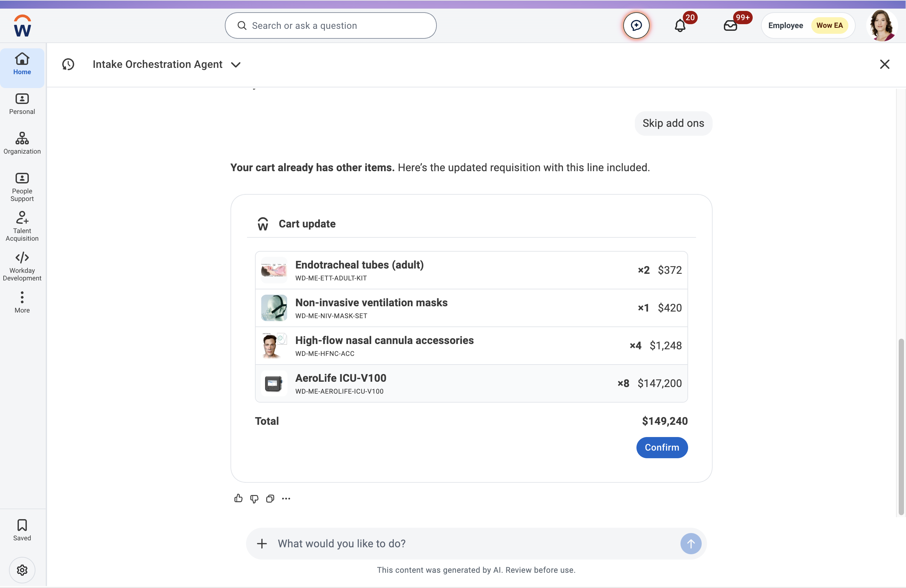Screen dimensions: 906x588
Task: Click nasal cannula product thumbnail
Action: pos(274,345)
